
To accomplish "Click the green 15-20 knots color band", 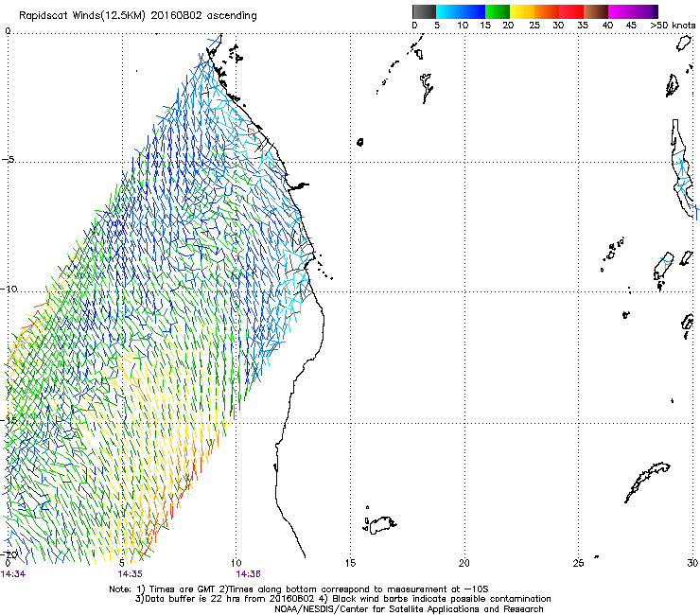I will [x=498, y=11].
